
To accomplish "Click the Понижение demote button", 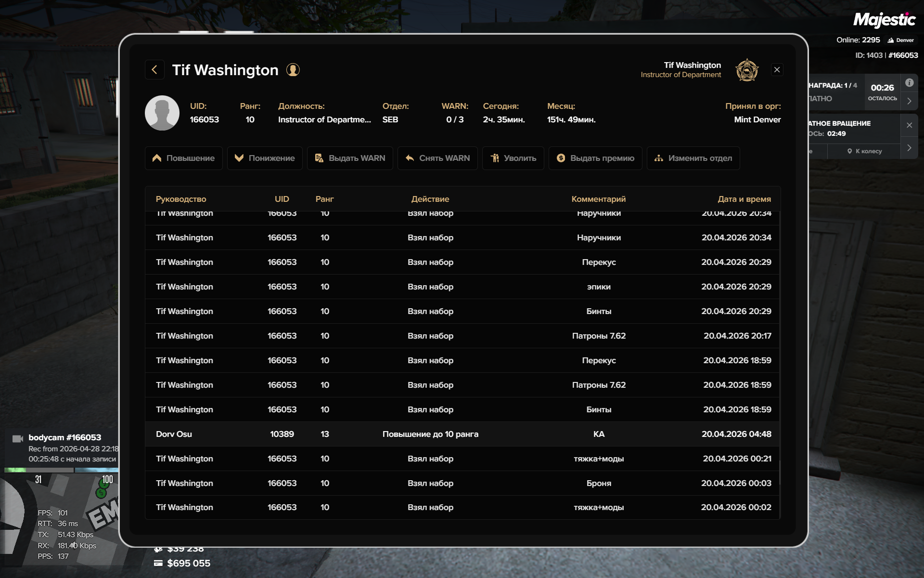I will 265,158.
